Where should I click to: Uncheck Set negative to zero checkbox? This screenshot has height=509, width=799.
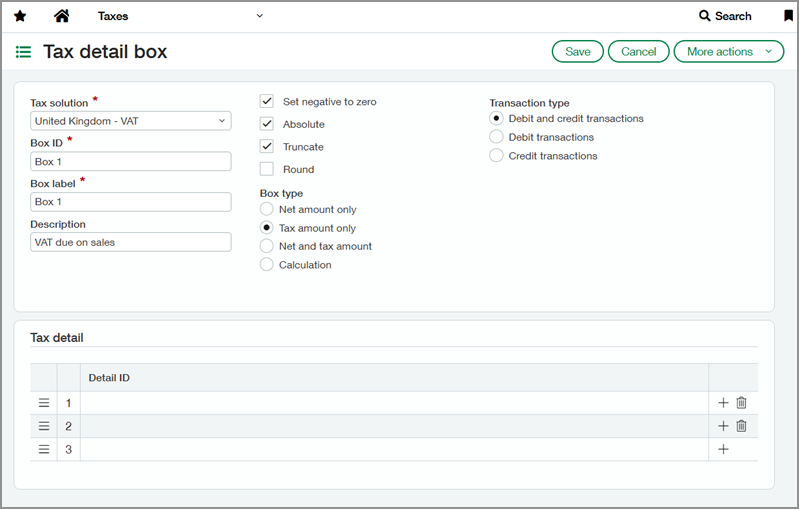pos(267,102)
